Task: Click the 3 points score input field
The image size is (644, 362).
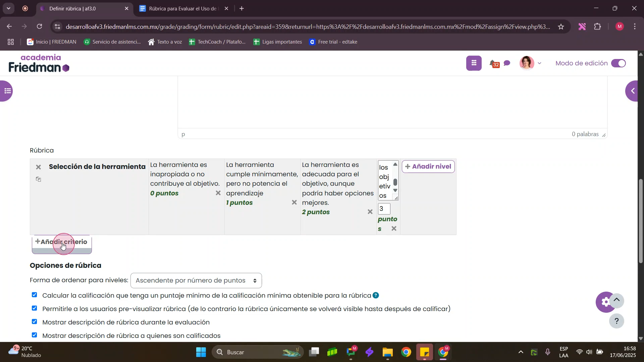Action: click(384, 209)
